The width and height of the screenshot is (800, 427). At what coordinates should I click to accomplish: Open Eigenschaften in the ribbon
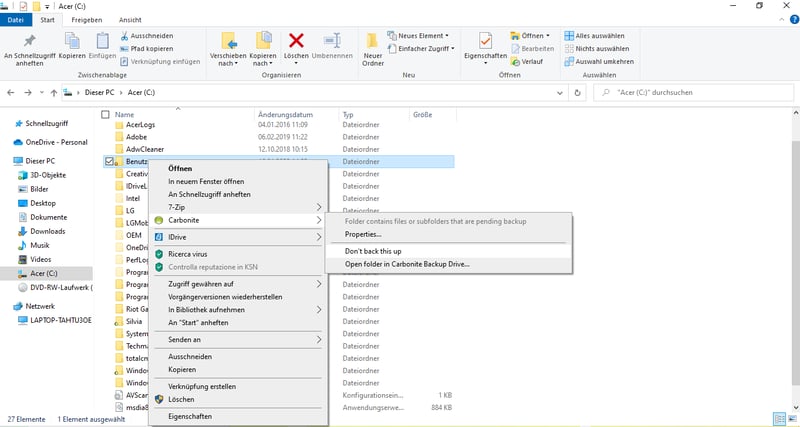(x=485, y=42)
